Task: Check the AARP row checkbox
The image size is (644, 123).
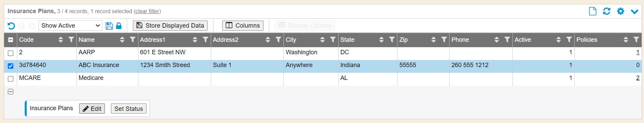Action: 10,53
